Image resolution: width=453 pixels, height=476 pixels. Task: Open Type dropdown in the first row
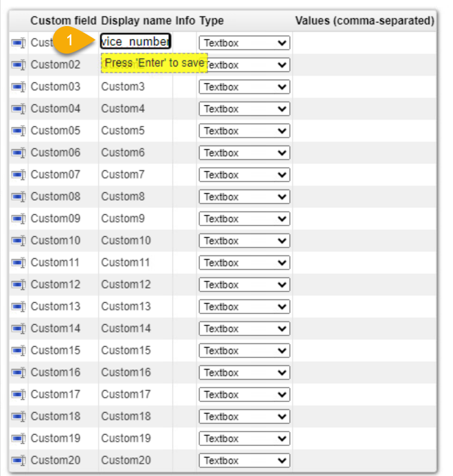pos(244,43)
